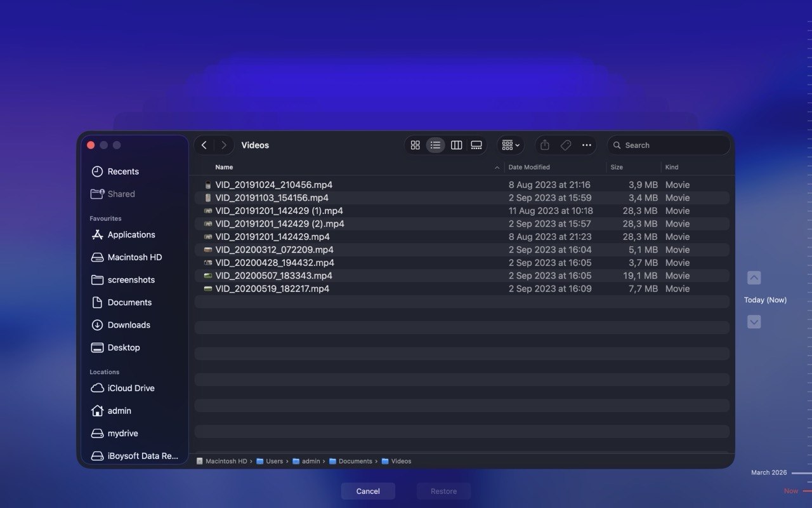
Task: Go to the previous backup with up arrow
Action: 754,277
